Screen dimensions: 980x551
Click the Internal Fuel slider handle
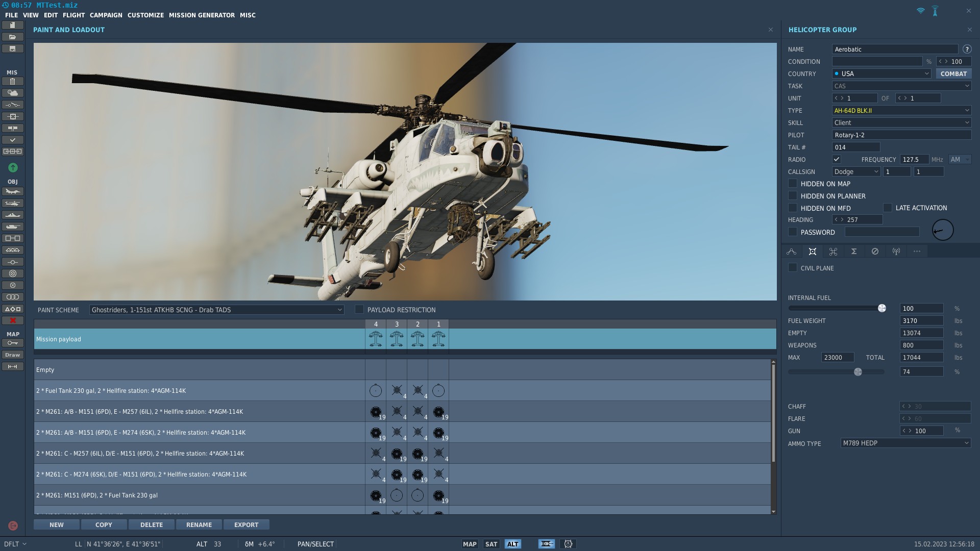(881, 308)
